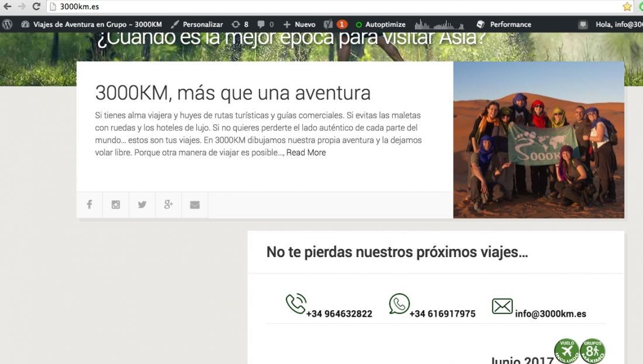This screenshot has width=643, height=364.
Task: Open the Hola, info@ account menu
Action: point(619,24)
